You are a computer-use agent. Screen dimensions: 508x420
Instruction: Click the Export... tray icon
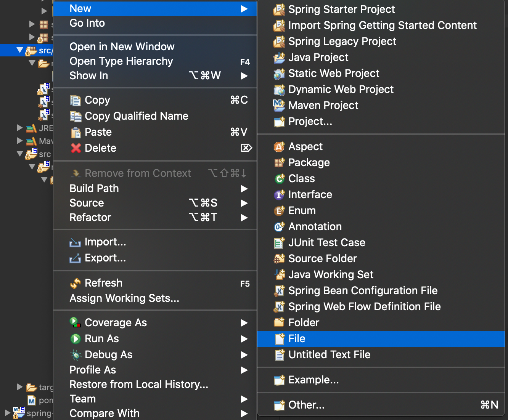[75, 258]
